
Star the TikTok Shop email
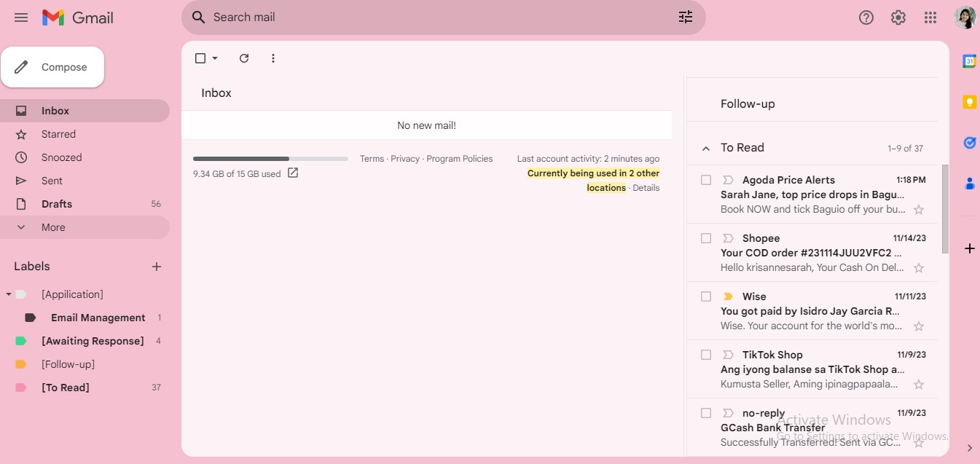click(919, 385)
